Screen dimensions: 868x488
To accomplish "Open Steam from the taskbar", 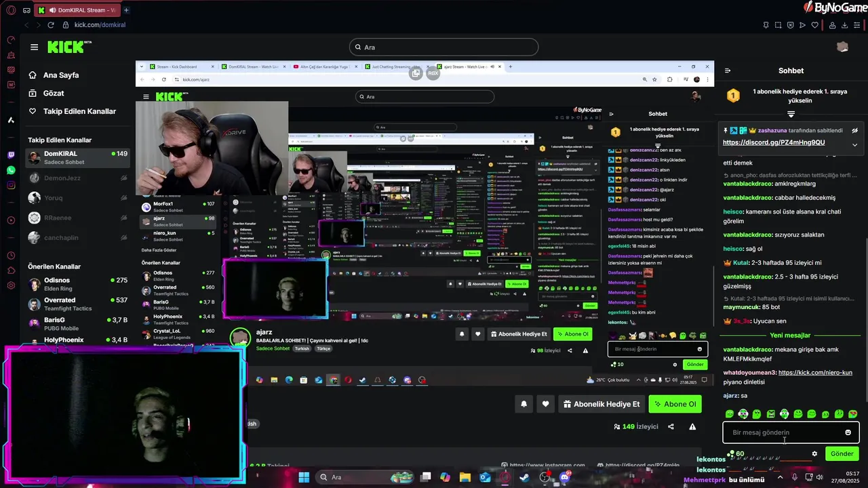I will [x=525, y=477].
